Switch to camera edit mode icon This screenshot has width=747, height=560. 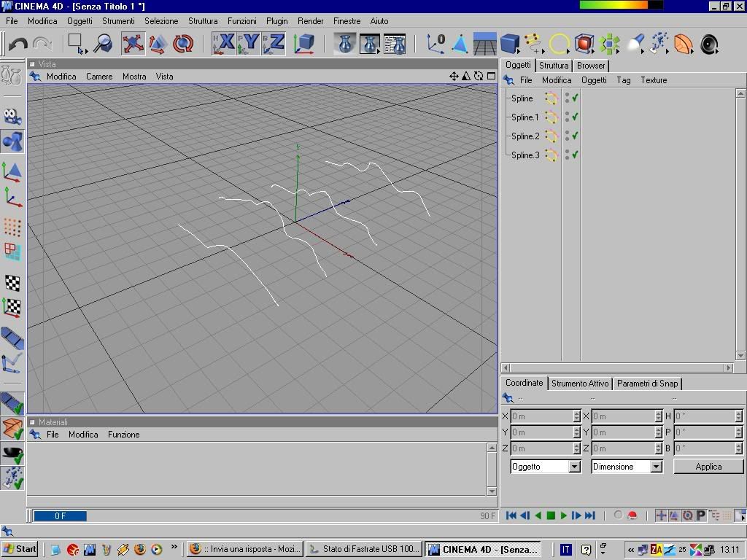point(12,117)
